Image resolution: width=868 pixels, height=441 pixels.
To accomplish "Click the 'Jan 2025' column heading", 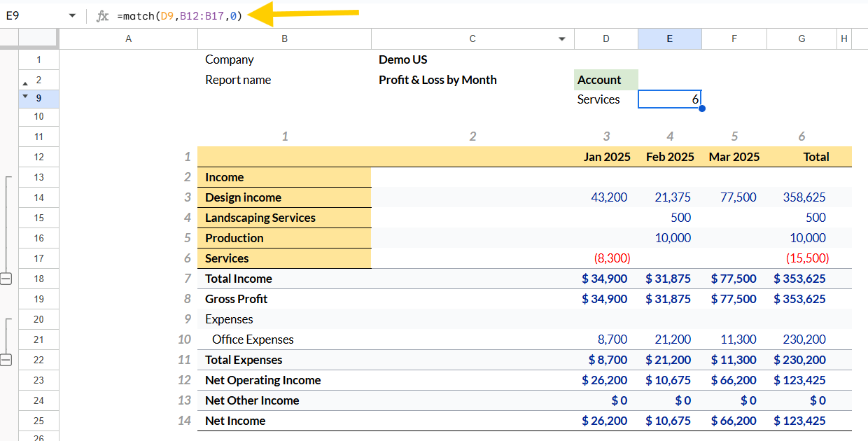I will pos(606,157).
